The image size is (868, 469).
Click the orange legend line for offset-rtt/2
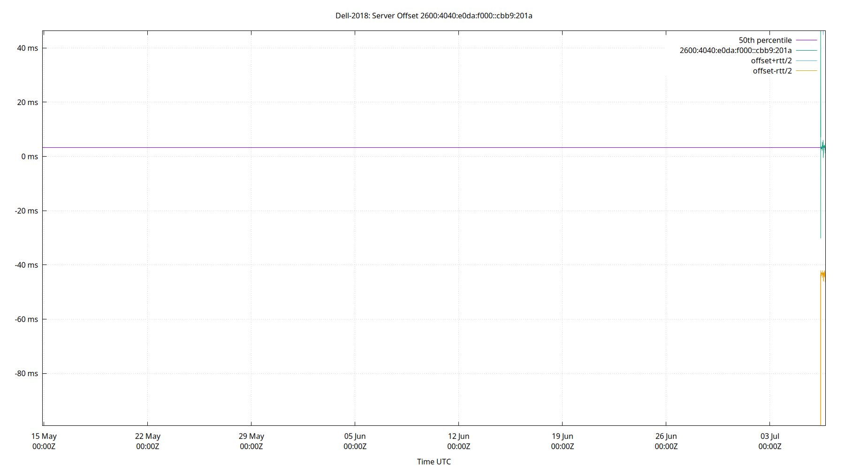point(806,71)
